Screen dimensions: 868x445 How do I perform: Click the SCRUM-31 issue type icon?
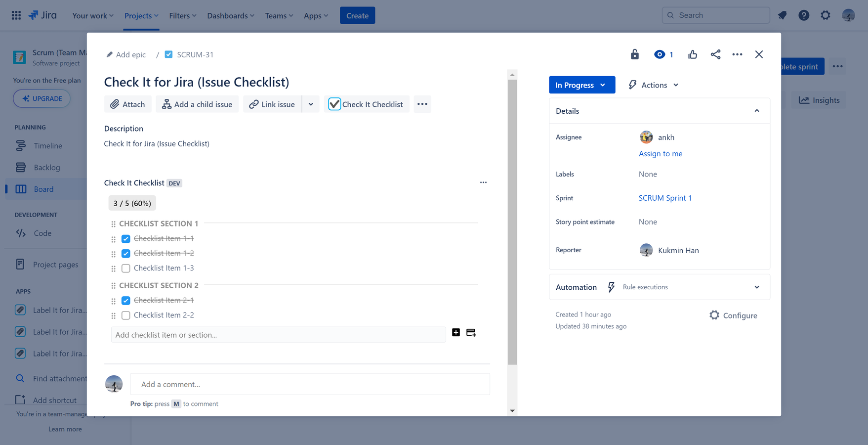click(168, 54)
